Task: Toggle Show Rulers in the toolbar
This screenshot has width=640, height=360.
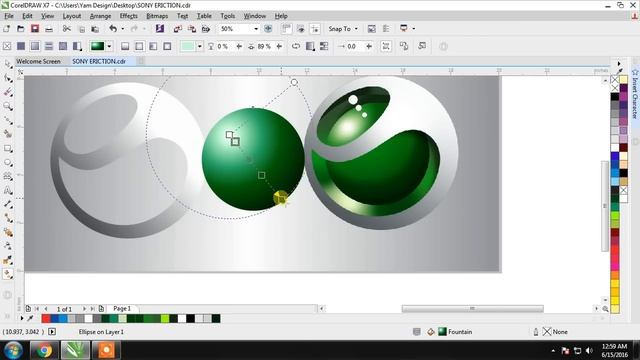Action: pos(287,29)
